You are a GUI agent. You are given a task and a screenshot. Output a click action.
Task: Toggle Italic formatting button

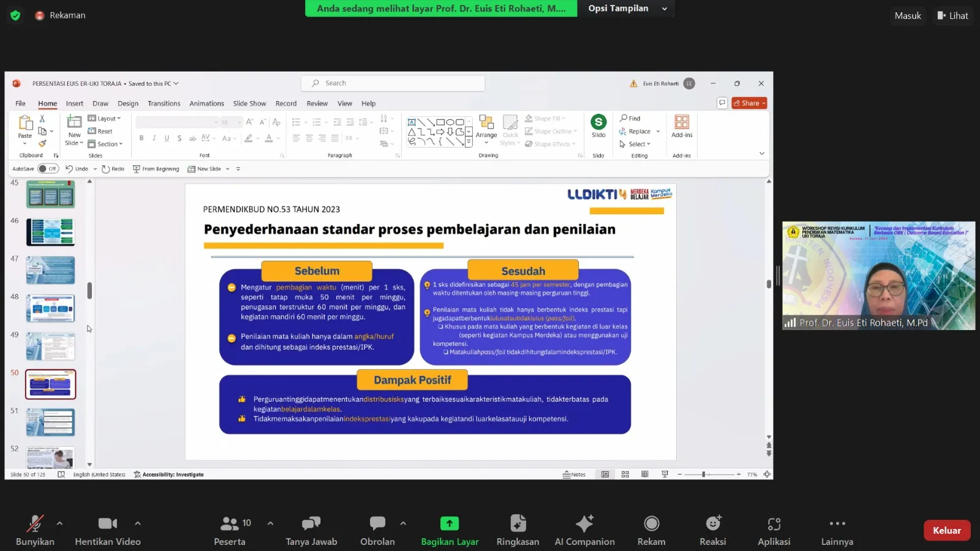tap(154, 138)
